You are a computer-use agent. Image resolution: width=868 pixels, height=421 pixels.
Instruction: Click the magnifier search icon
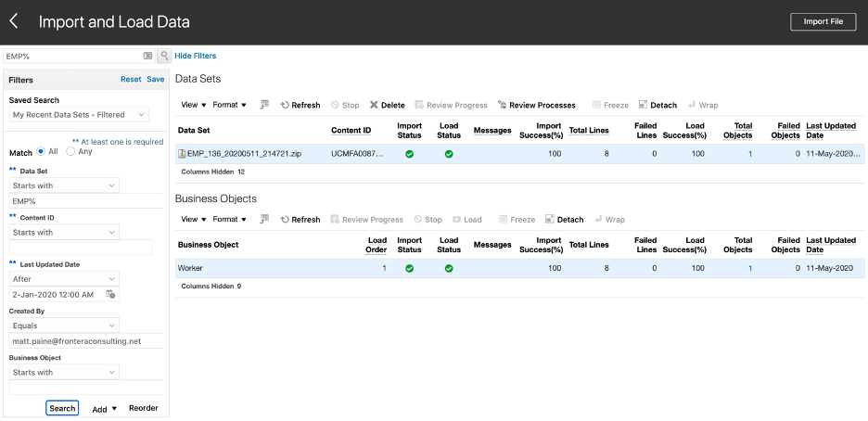click(x=164, y=56)
